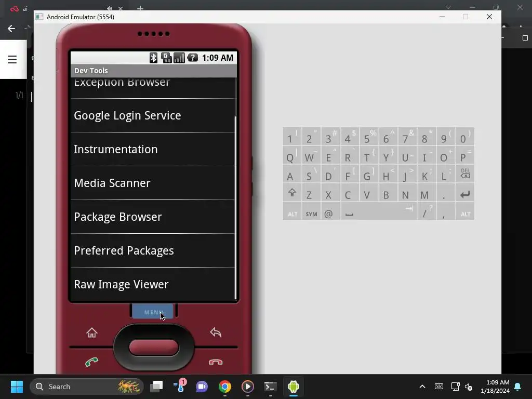
Task: Click the Enter return key
Action: pos(465,193)
